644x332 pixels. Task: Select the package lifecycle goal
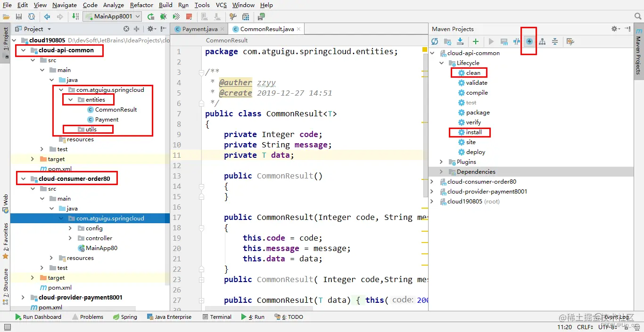click(x=474, y=113)
